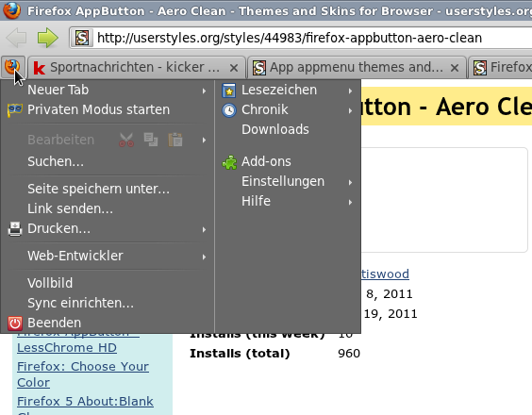Click the third tab's Firefox favicon
Screen dimensions: 532x415
coord(480,68)
